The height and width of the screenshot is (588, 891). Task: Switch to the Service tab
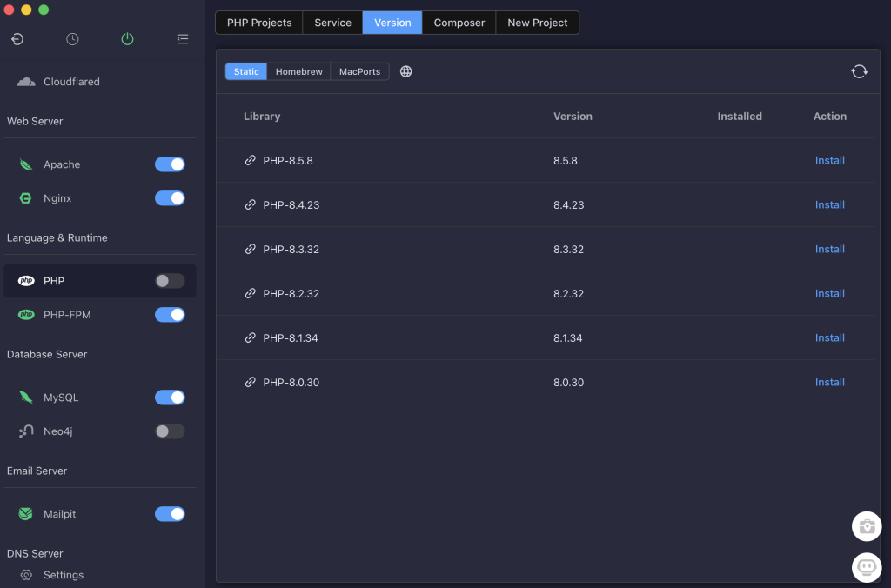point(332,23)
